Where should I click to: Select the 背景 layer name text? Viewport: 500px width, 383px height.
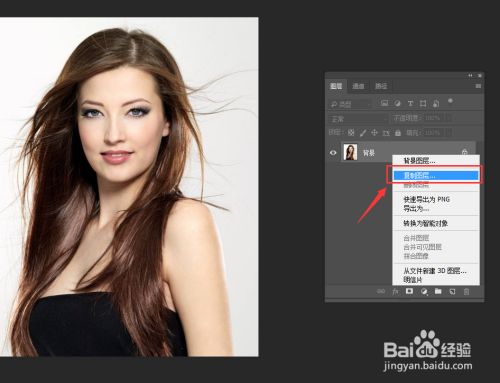tap(369, 153)
